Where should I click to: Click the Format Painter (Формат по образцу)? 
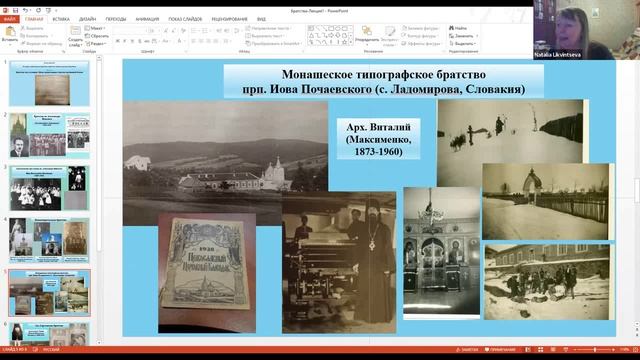[x=41, y=44]
